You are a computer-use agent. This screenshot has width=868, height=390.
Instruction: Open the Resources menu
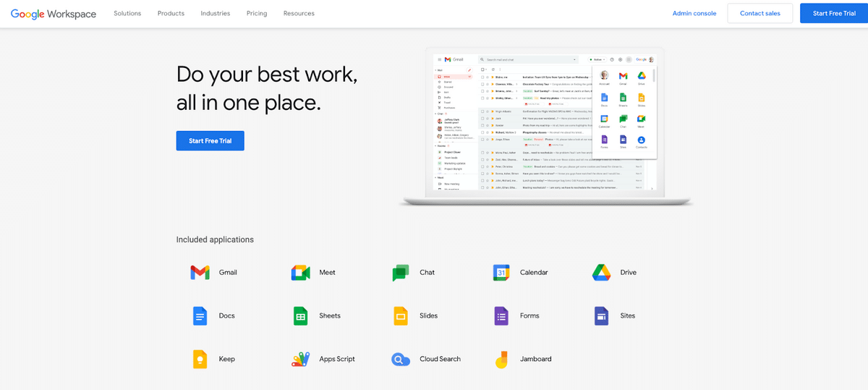click(x=299, y=14)
